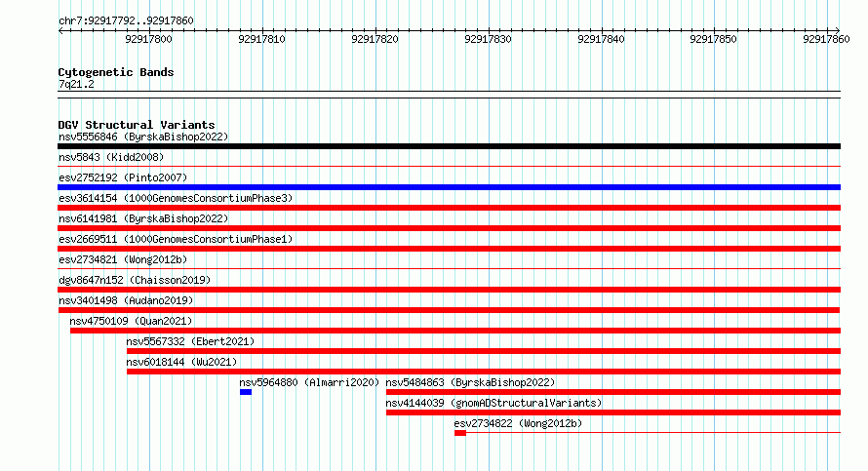
Task: Open esv3614154 (1000GenomesConsortiumPhase3) label
Action: pyautogui.click(x=176, y=198)
